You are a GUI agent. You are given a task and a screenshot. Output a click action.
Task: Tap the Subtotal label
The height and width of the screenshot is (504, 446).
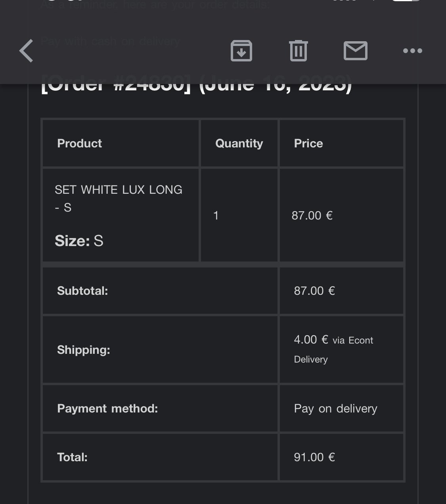82,291
